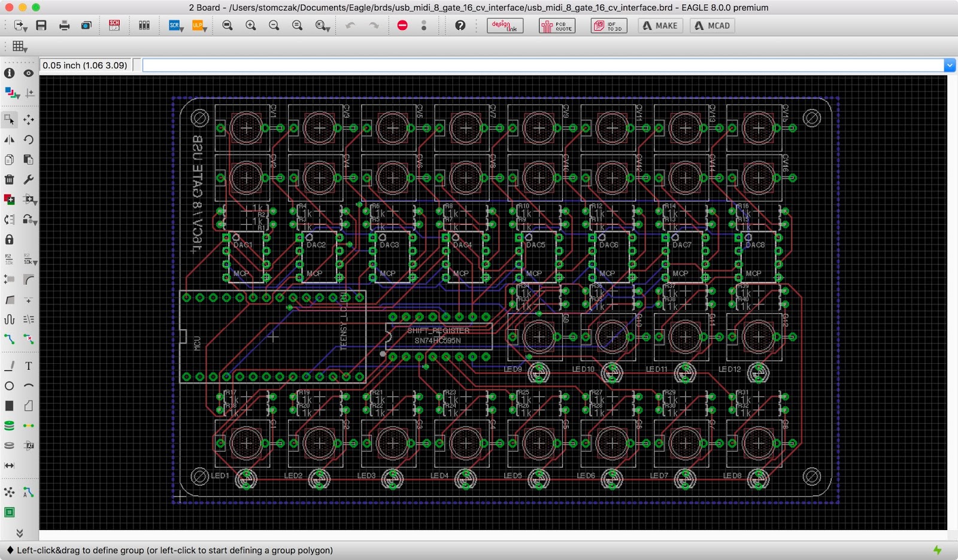Activate the Route tool
958x560 pixels.
click(10, 339)
